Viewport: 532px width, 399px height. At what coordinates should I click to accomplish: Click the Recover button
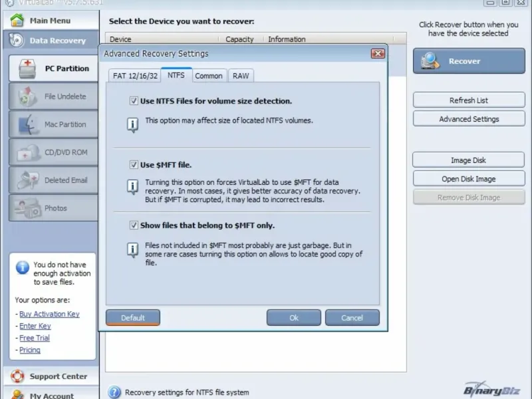click(469, 61)
